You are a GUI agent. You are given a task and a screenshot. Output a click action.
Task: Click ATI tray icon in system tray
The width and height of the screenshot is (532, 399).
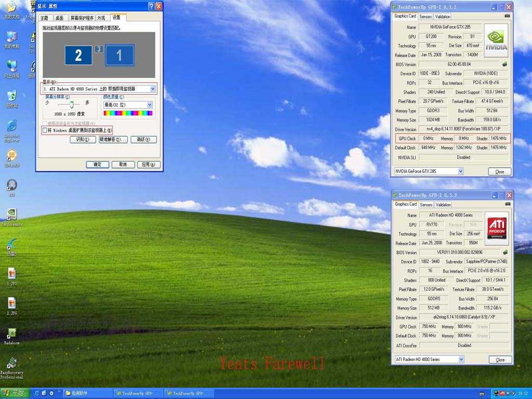pos(502,393)
